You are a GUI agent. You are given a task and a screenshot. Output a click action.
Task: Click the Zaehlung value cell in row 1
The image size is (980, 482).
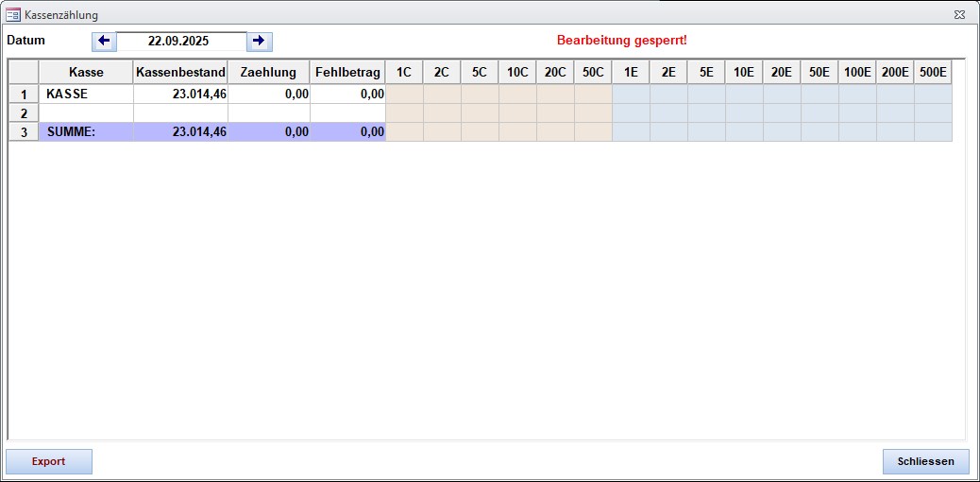(x=268, y=95)
